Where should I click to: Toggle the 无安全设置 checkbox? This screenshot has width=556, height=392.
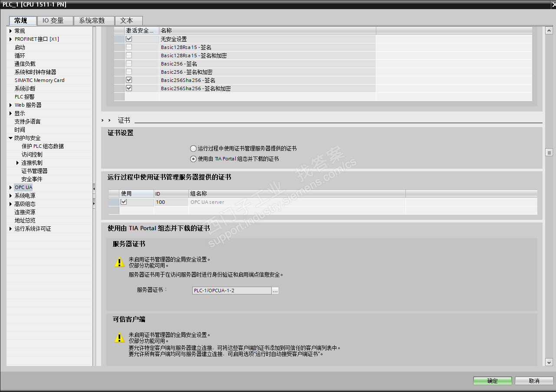coord(129,39)
